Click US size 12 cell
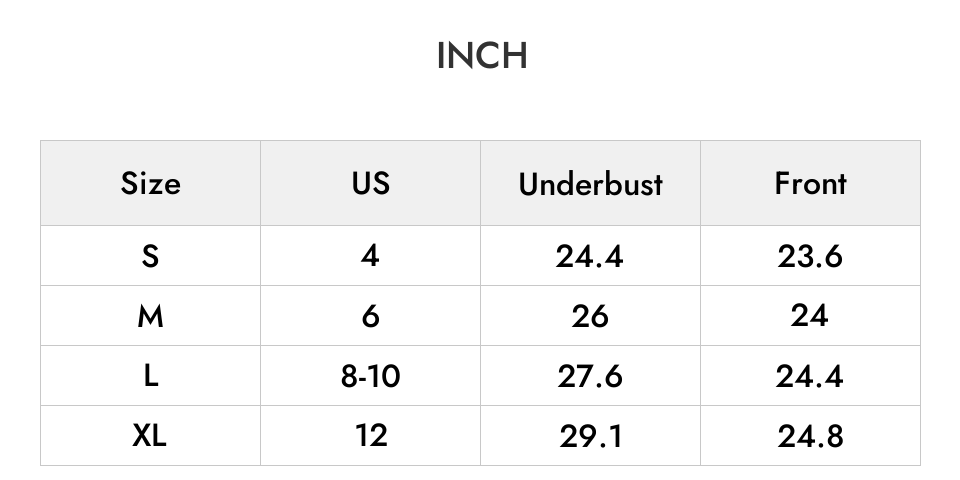This screenshot has width=960, height=480. click(x=370, y=436)
